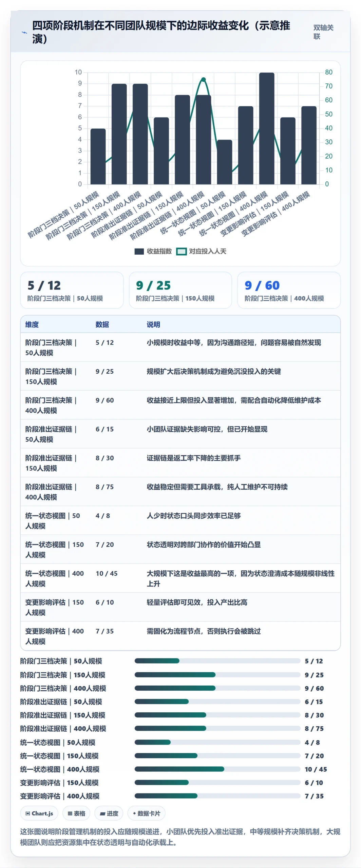The width and height of the screenshot is (361, 868).
Task: Click the table value 4 / 8
Action: point(103,516)
